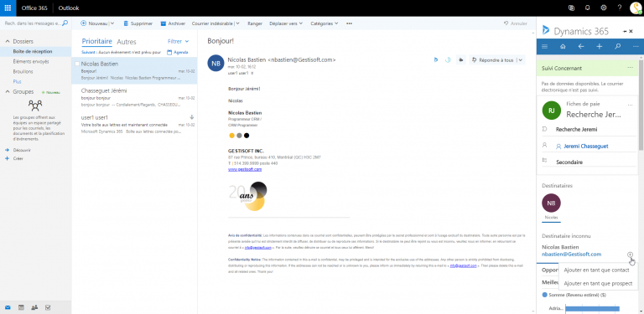Open user1 user1 message in list
The width and height of the screenshot is (644, 314).
[134, 124]
